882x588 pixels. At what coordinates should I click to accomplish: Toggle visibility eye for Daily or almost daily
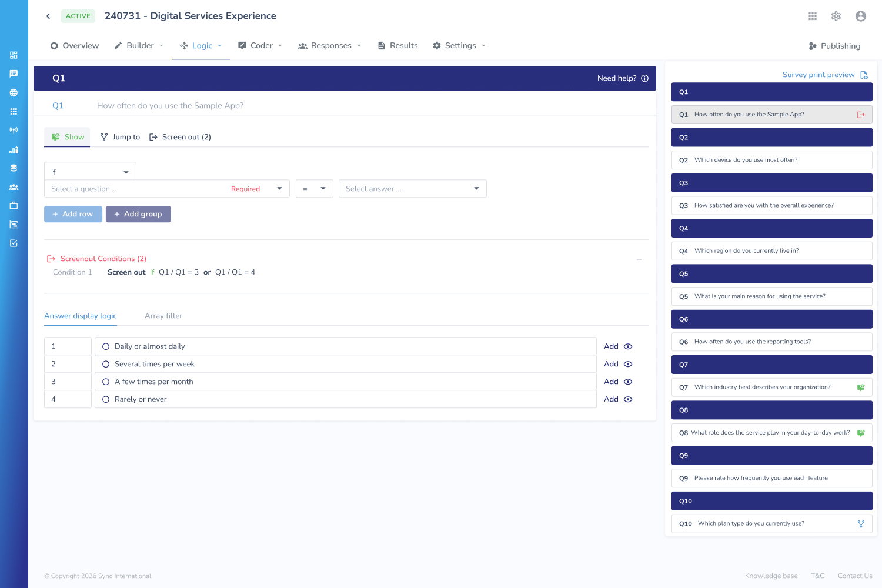[628, 346]
